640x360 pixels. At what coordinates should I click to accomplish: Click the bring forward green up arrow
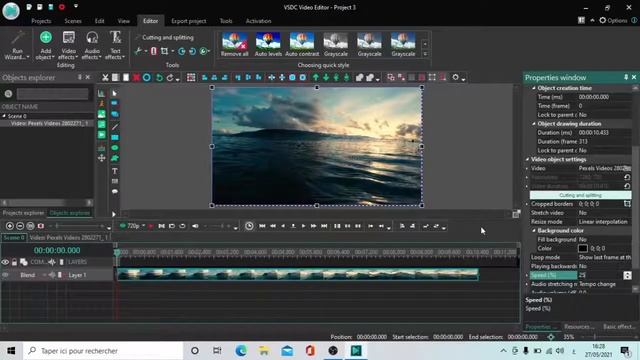(316, 78)
